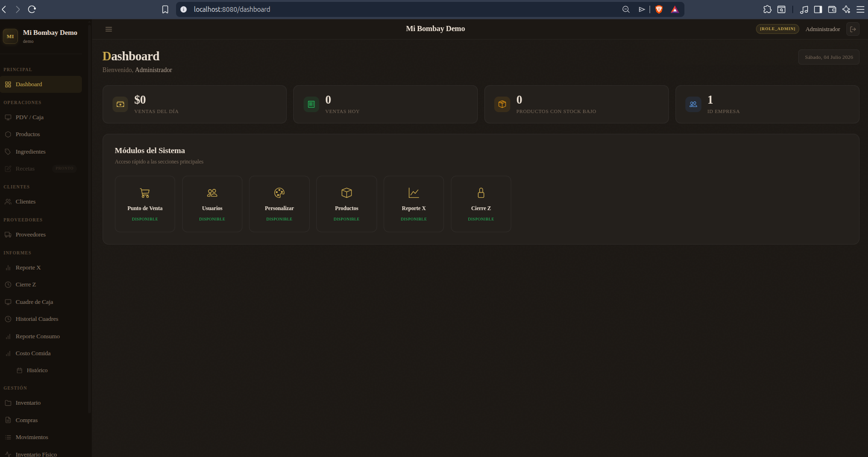Toggle the hamburger sidebar menu button

click(x=109, y=29)
